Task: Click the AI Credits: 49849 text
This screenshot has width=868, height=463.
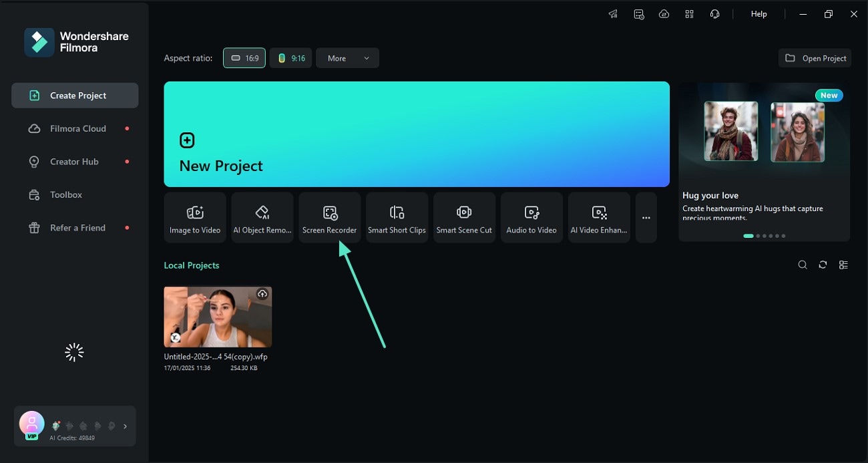Action: 72,438
